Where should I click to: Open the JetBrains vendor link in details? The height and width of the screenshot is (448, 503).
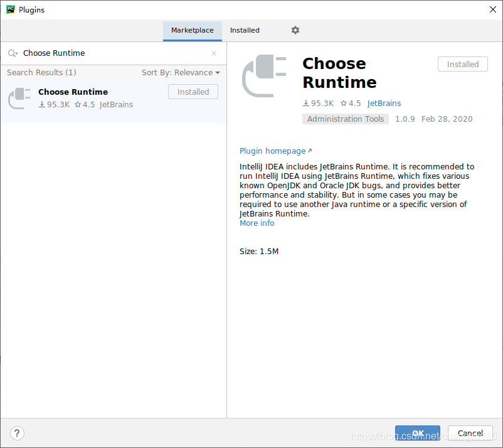tap(384, 104)
